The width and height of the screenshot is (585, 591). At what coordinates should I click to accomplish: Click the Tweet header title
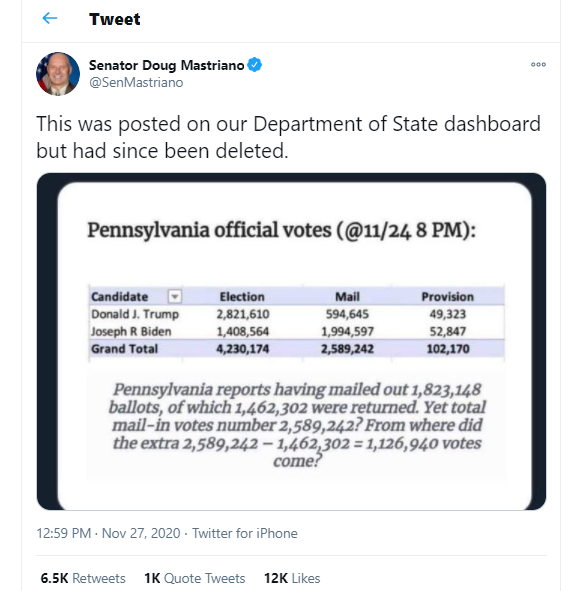(x=115, y=19)
